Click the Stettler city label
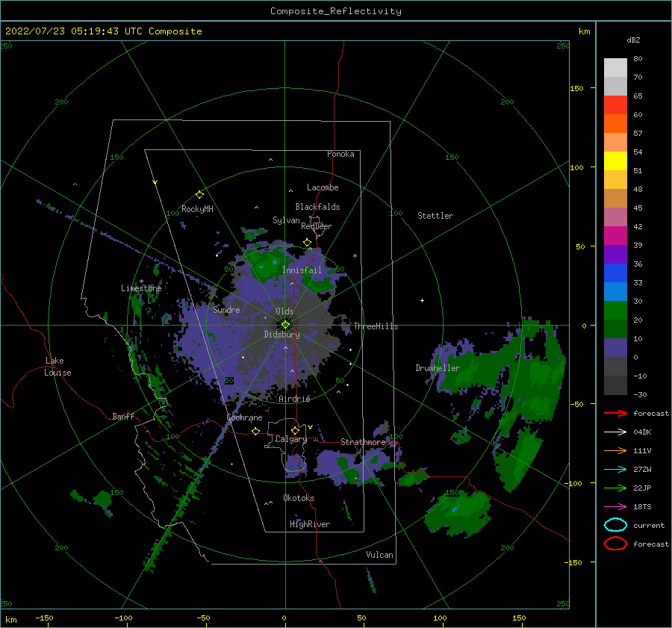 coord(435,216)
